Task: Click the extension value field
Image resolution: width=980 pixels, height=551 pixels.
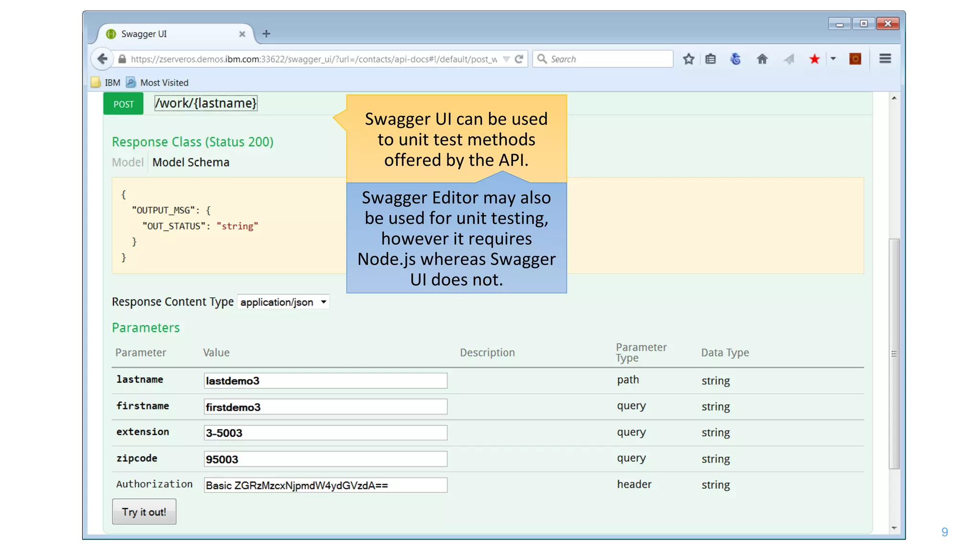Action: pos(325,433)
